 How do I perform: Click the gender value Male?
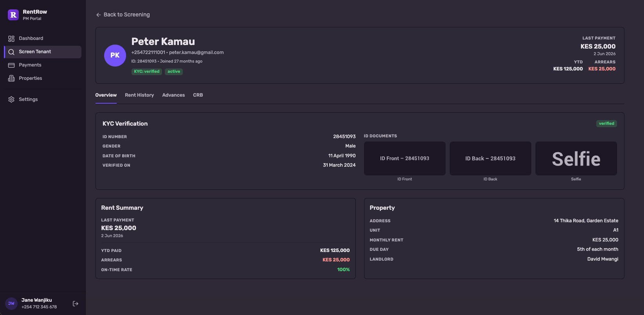(x=351, y=146)
